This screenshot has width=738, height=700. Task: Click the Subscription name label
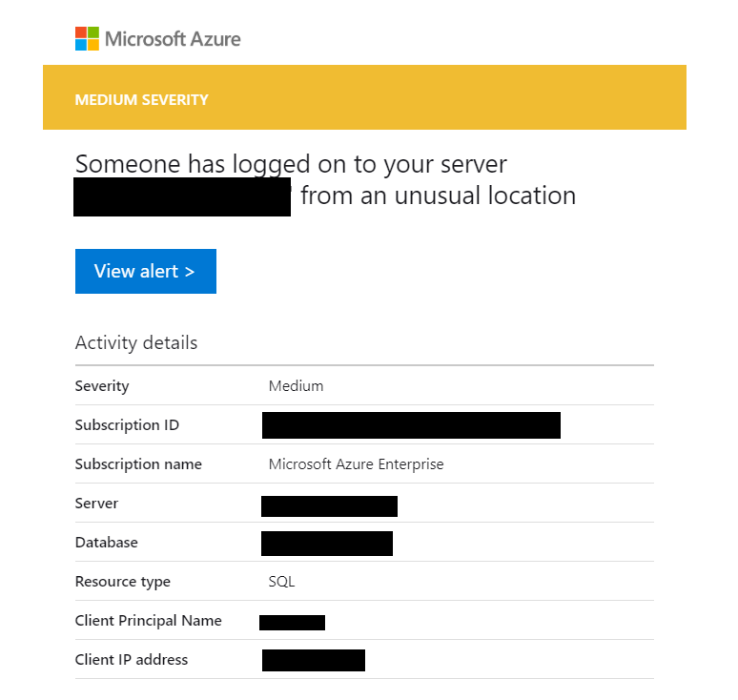[138, 464]
